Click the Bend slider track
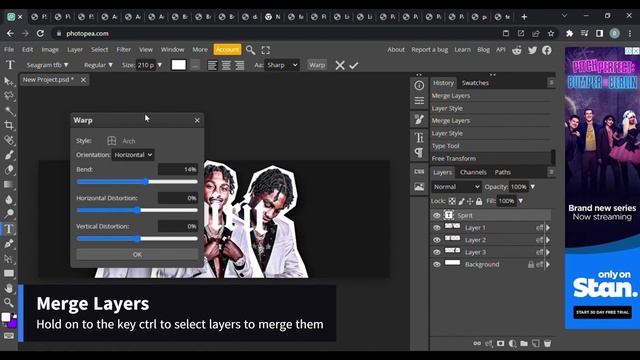The width and height of the screenshot is (640, 360). click(x=137, y=182)
